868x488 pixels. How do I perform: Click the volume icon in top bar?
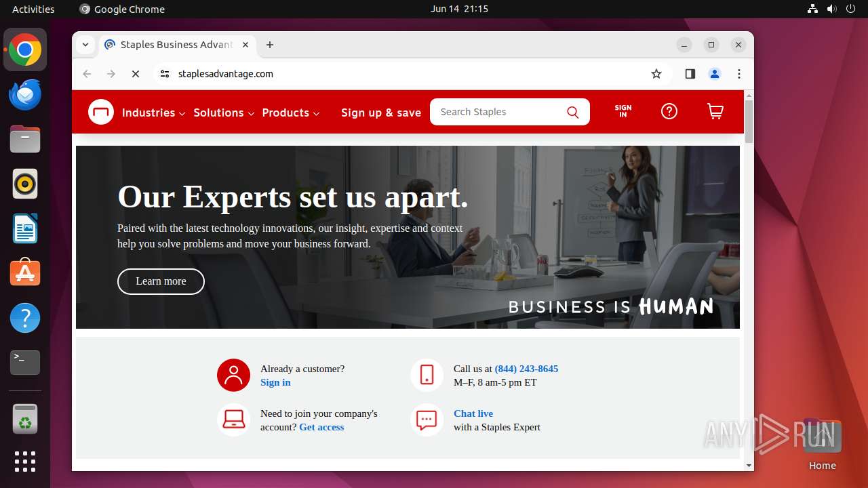832,9
